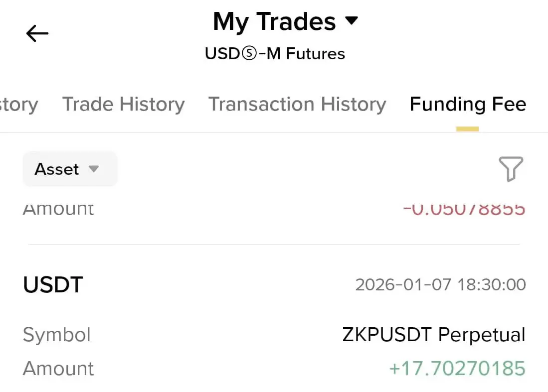Click the +17.70270185 funding amount
Image resolution: width=548 pixels, height=392 pixels.
pos(457,369)
